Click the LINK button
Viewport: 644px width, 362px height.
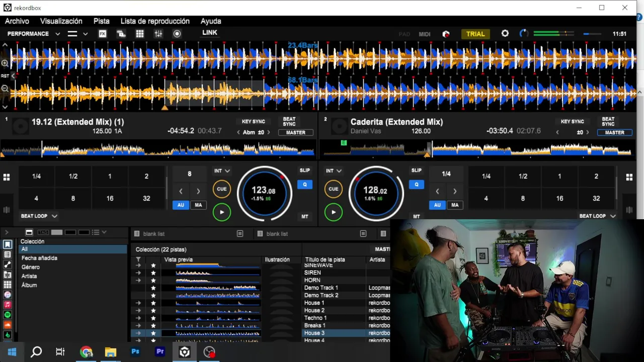click(x=210, y=33)
